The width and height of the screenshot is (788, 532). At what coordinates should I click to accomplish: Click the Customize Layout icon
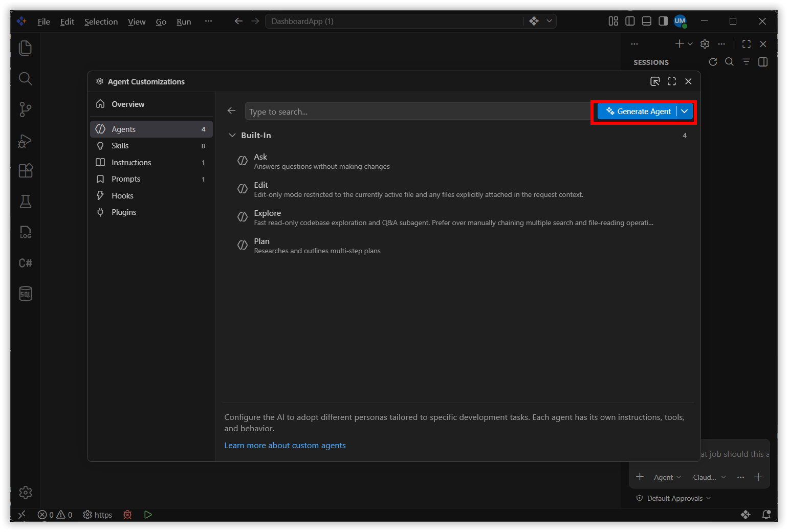613,21
